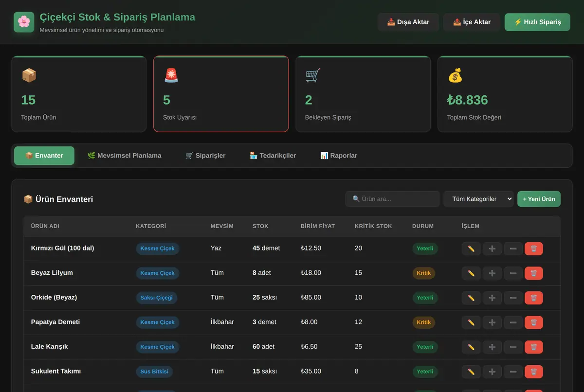
Task: Remove the Papatya Demeti row
Action: [x=534, y=322]
